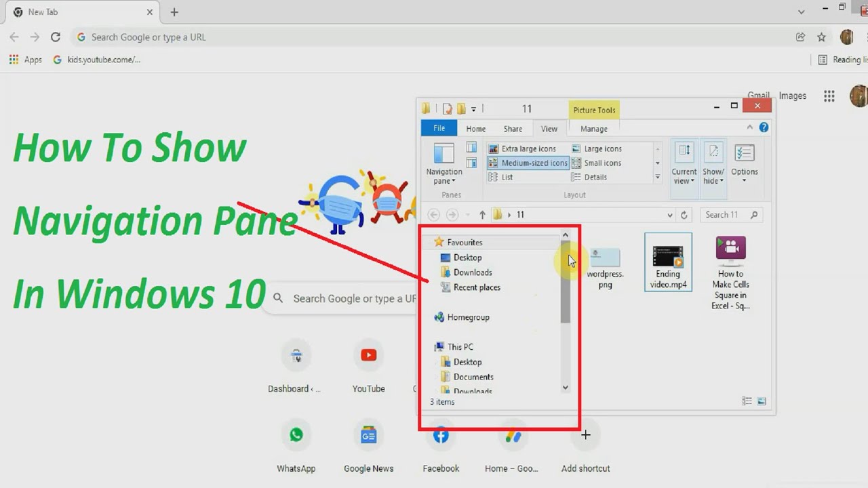Switch to large thumbnails view in status bar
Viewport: 868px width, 488px height.
pos(762,401)
